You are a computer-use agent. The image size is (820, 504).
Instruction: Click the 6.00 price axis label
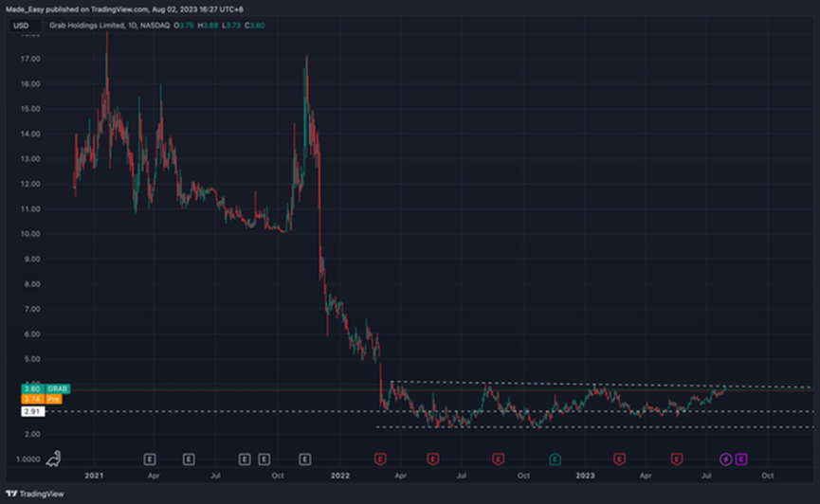[x=32, y=334]
